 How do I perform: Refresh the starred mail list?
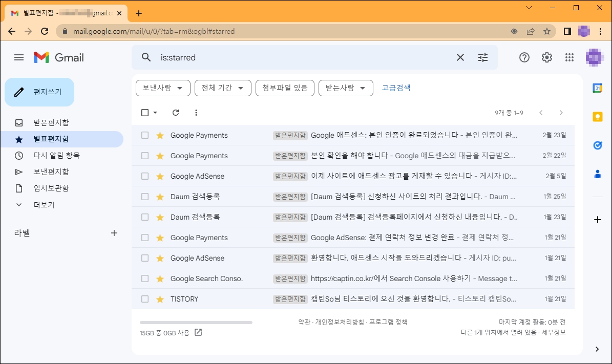tap(176, 112)
